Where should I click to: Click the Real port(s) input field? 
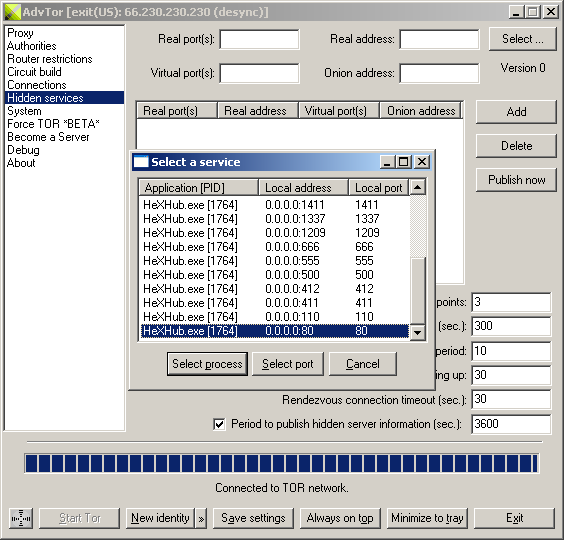pos(259,39)
